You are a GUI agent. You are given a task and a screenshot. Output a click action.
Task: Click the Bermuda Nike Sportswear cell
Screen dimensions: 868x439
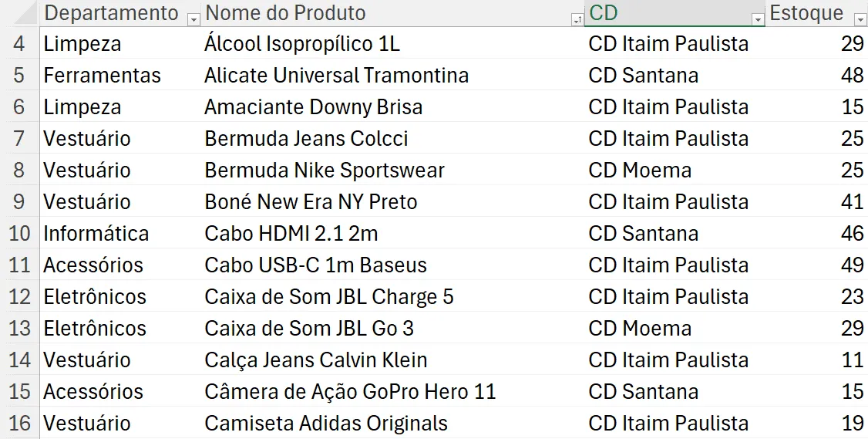pos(392,171)
